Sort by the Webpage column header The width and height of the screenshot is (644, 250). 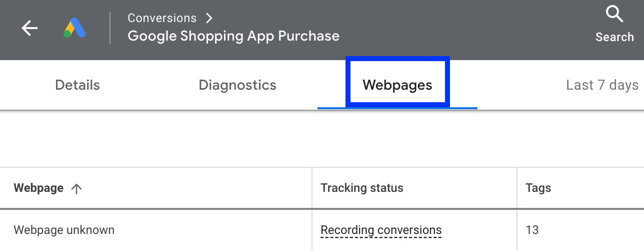coord(38,188)
